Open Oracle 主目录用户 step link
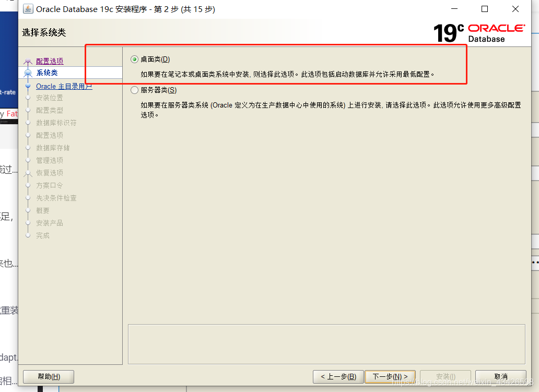This screenshot has width=539, height=392. tap(64, 86)
